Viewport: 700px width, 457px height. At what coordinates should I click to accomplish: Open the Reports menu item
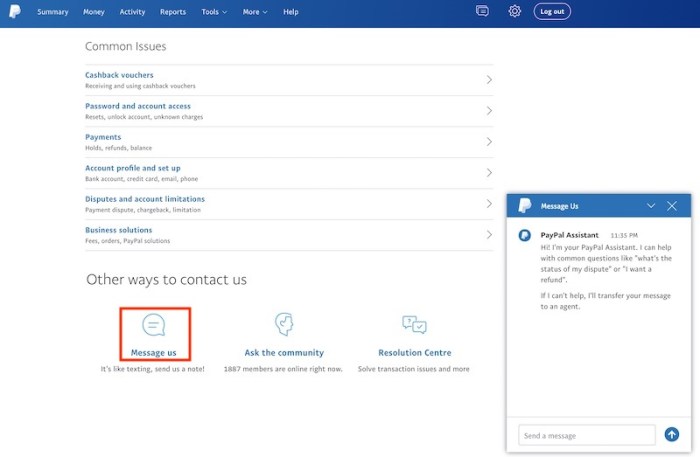(x=173, y=12)
